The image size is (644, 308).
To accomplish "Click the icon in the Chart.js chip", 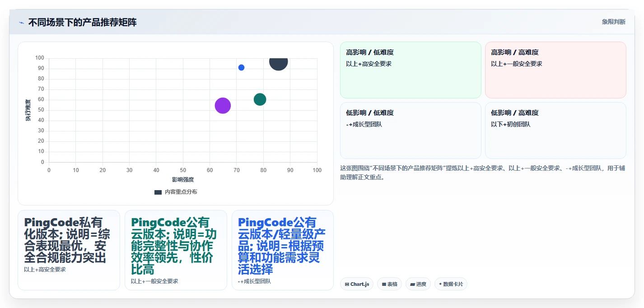I will [x=347, y=285].
